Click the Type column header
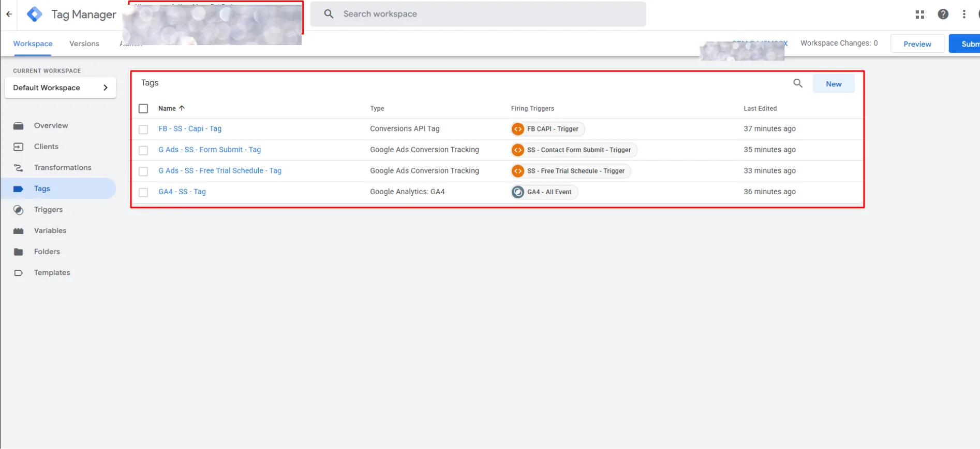Viewport: 980px width, 449px height. 377,109
